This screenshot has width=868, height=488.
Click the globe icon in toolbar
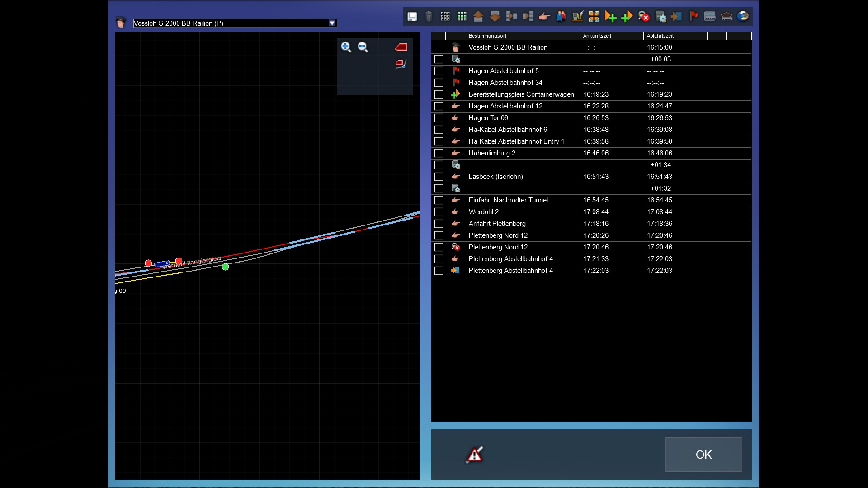(x=743, y=17)
